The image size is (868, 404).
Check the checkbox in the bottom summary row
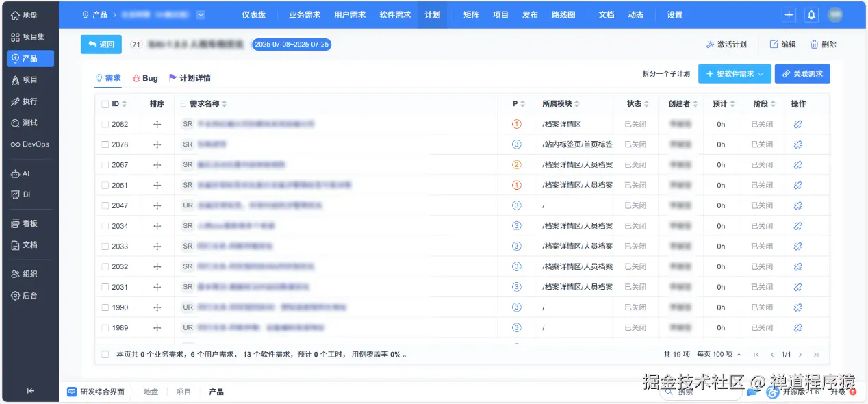tap(105, 354)
